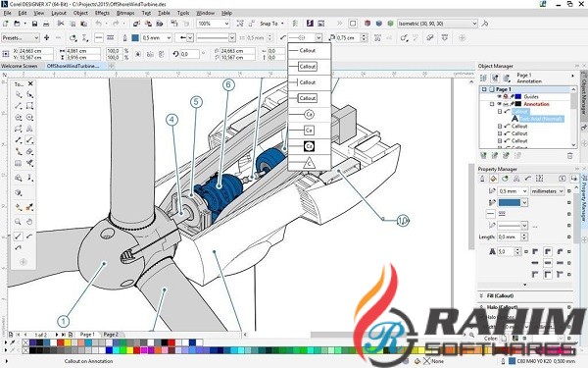Select the Pick tool in the toolbox

tap(19, 94)
